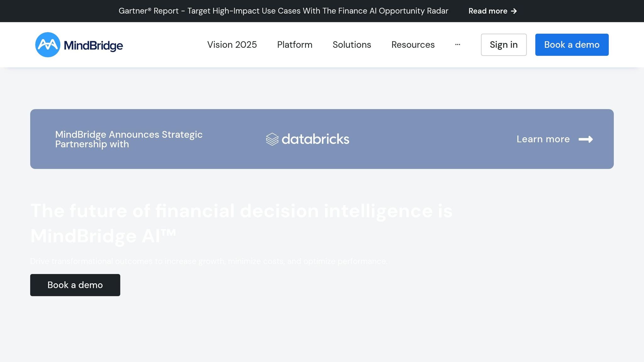Click the dark Book a demo button

click(x=75, y=285)
